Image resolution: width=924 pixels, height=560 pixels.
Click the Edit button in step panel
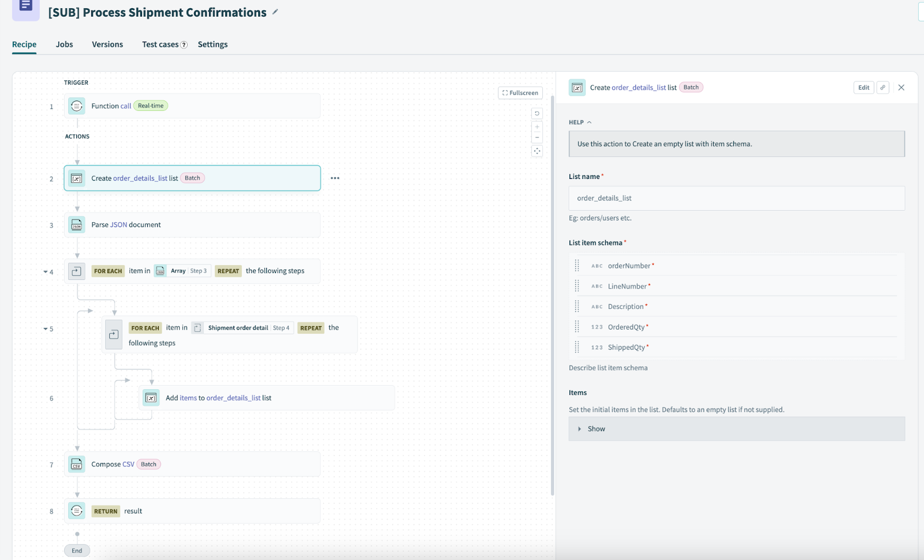tap(863, 88)
